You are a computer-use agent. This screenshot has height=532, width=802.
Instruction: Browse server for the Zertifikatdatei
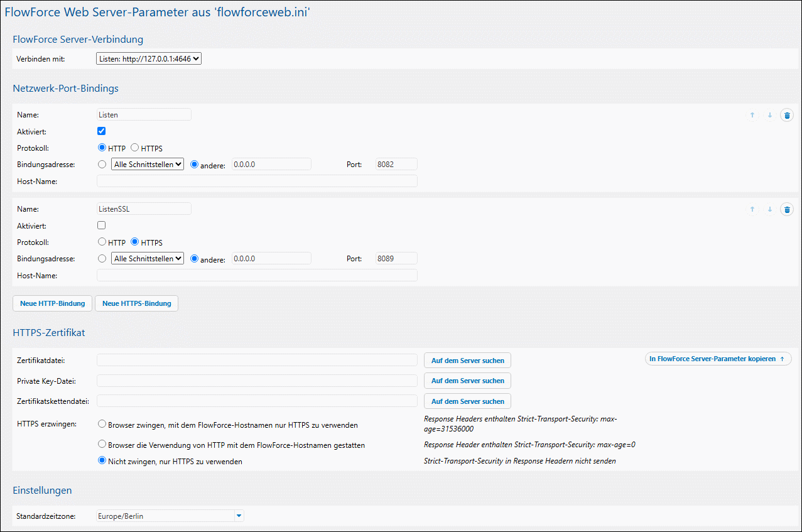coord(467,361)
